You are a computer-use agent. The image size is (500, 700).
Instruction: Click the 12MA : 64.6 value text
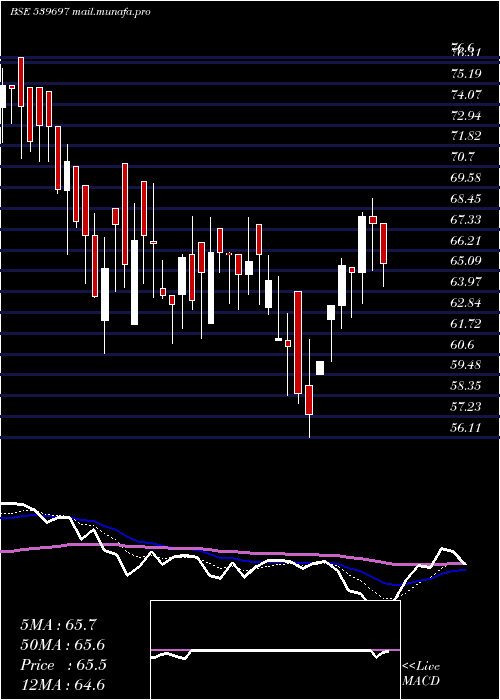pyautogui.click(x=63, y=685)
